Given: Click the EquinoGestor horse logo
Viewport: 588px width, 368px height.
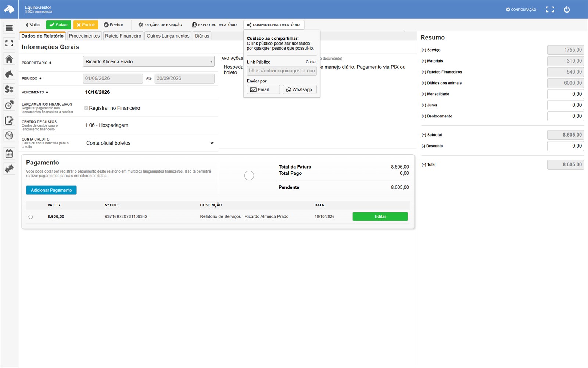Looking at the screenshot, I should (9, 9).
